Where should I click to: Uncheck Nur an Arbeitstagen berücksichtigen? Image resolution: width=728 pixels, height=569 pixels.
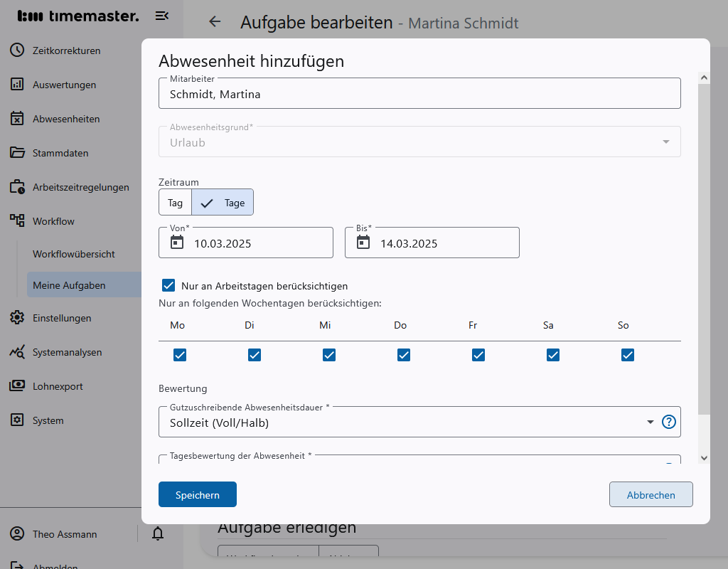click(x=168, y=286)
